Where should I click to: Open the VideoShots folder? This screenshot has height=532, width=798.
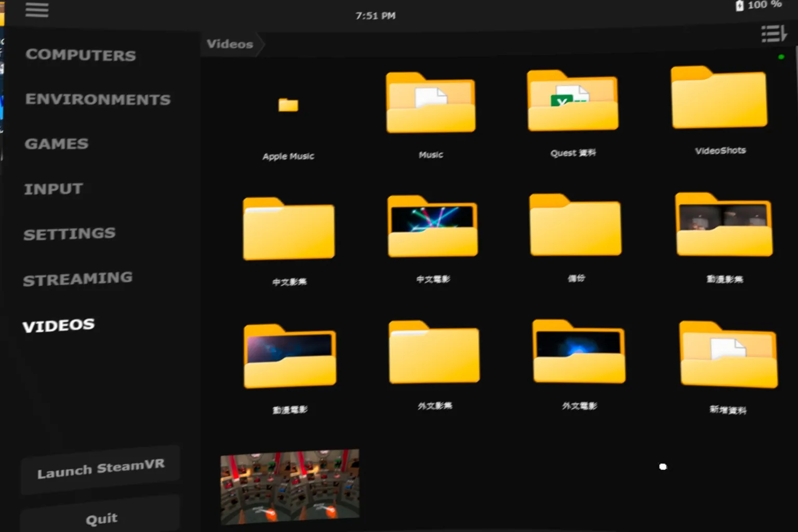[x=719, y=97]
